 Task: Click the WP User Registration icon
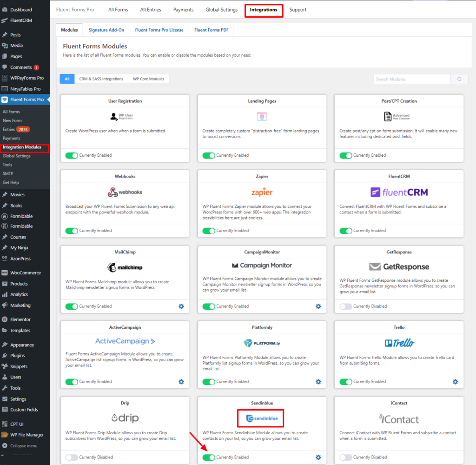pyautogui.click(x=121, y=116)
